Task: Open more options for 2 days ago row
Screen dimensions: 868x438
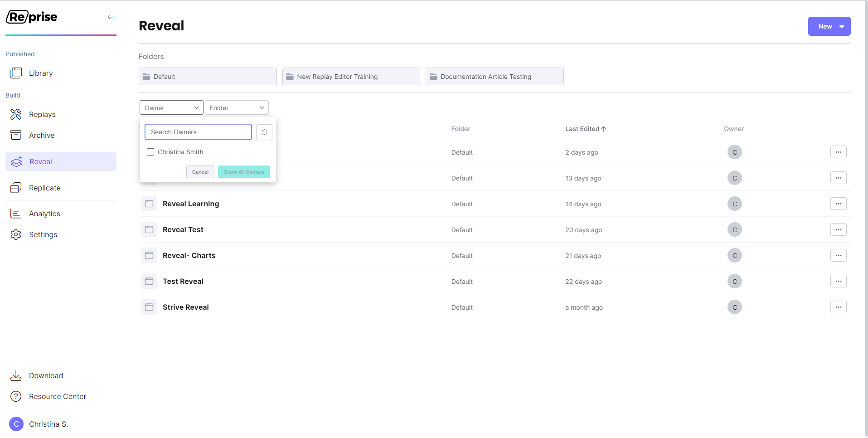Action: 839,152
